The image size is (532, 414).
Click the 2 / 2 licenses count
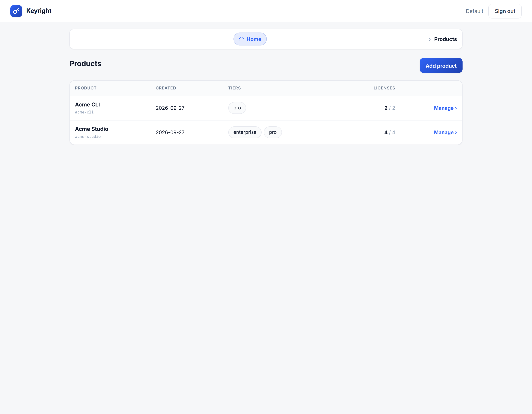coord(390,108)
